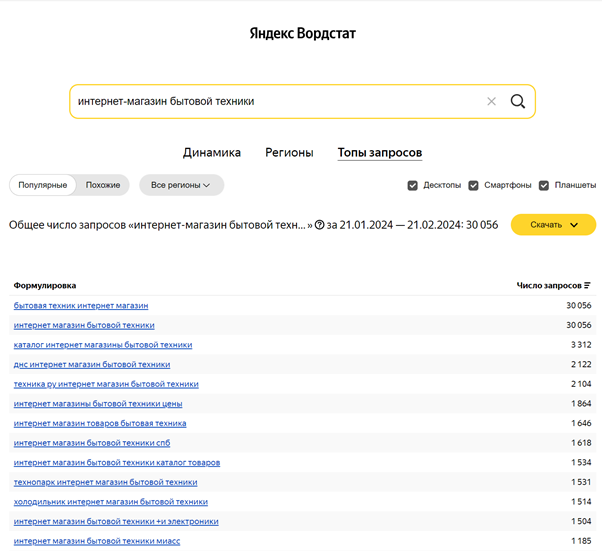Open link интернет магазины бытовой техники цены
Viewport: 602px width, 551px height.
pos(98,404)
